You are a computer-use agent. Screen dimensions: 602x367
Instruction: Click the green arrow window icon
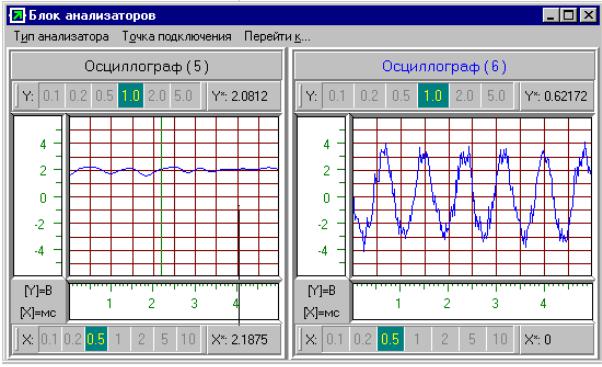pyautogui.click(x=17, y=15)
